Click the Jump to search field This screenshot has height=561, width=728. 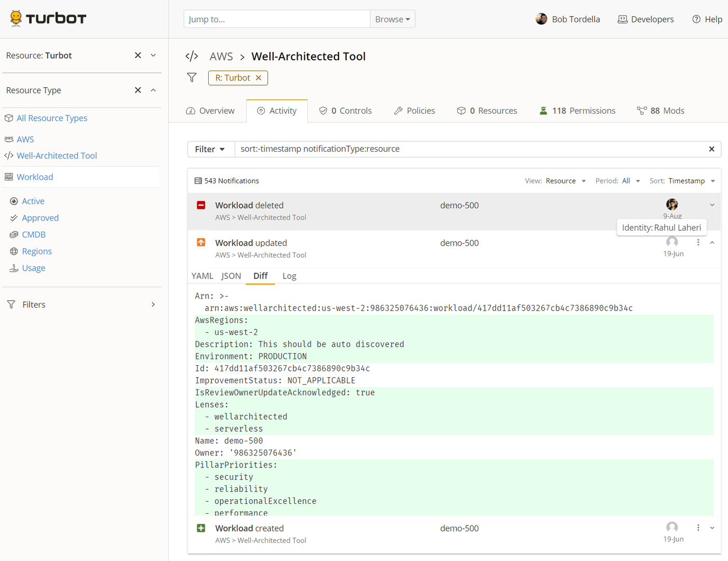[276, 19]
